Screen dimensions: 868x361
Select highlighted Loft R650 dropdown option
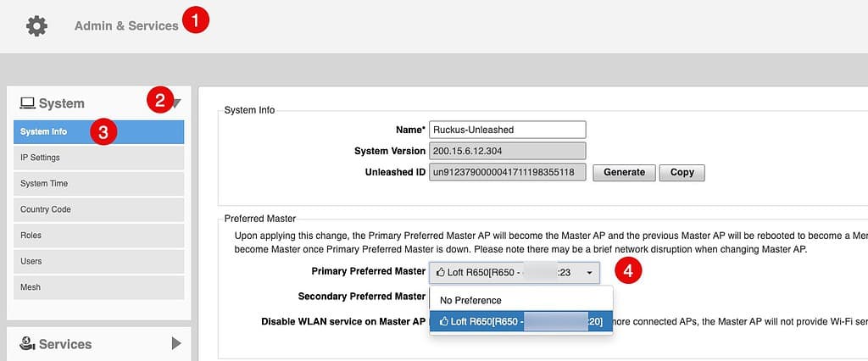[521, 321]
